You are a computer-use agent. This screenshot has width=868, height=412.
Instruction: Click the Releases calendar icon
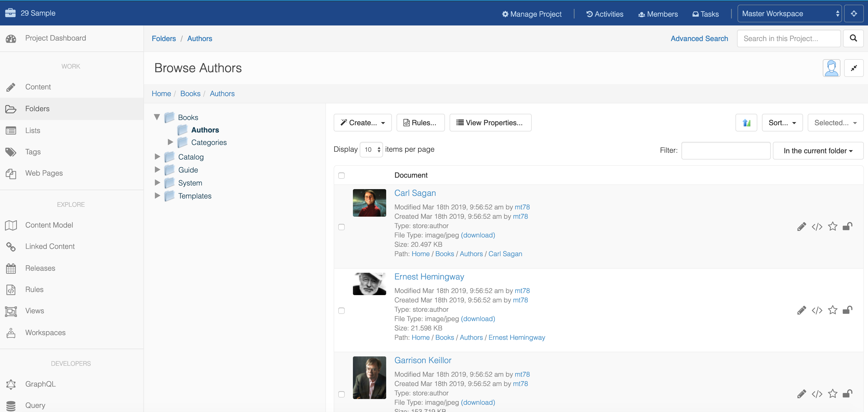11,269
